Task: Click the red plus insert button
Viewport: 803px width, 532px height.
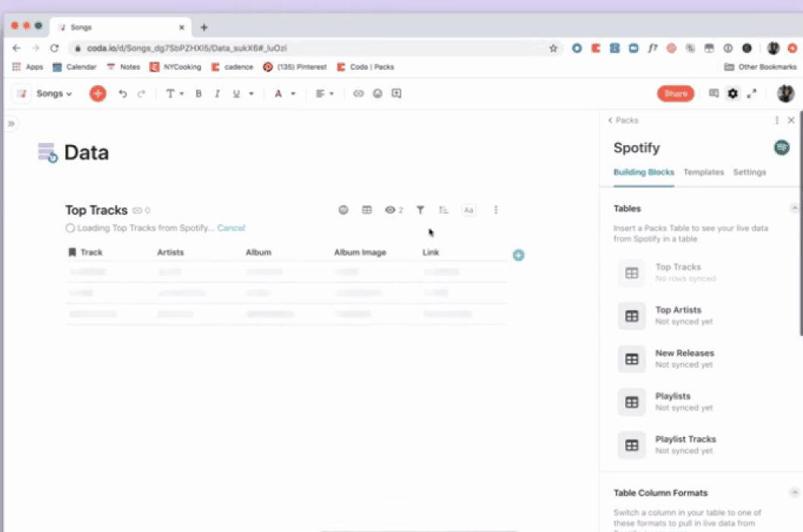Action: point(98,93)
